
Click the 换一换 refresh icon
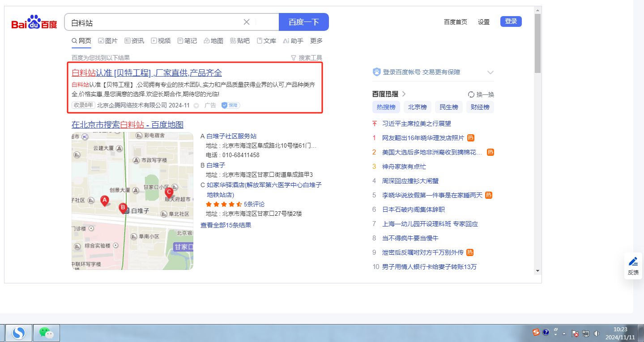tap(471, 94)
